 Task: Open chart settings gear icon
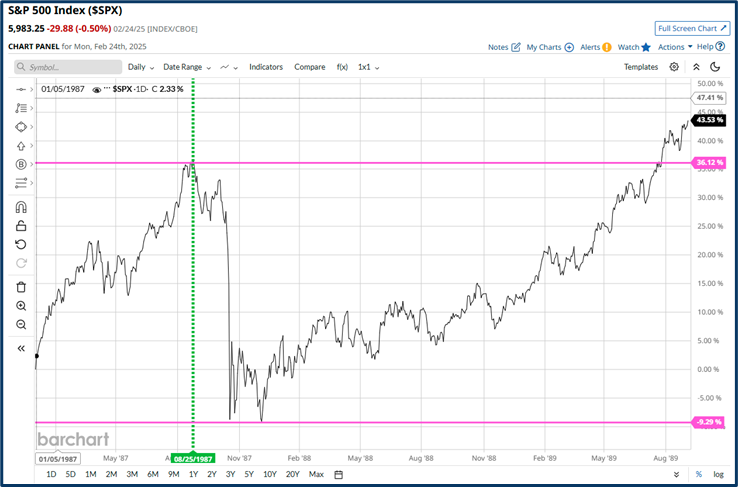coord(674,67)
